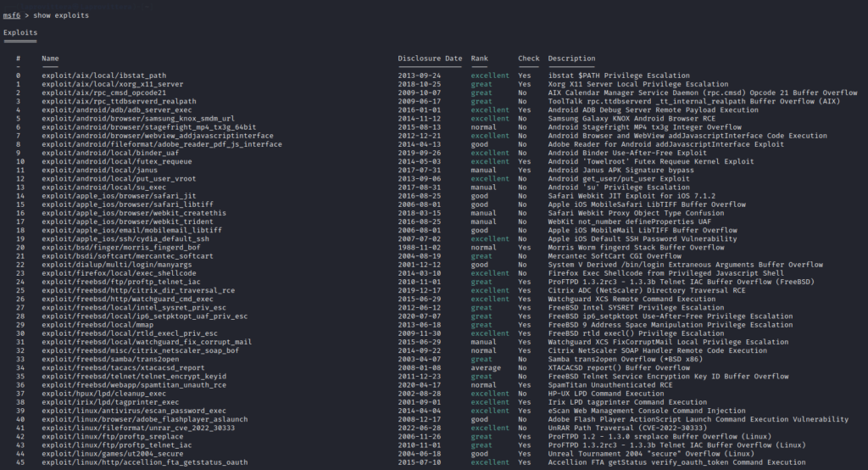
Task: Click exploit/aix/local/ibstat_path entry
Action: pos(103,76)
